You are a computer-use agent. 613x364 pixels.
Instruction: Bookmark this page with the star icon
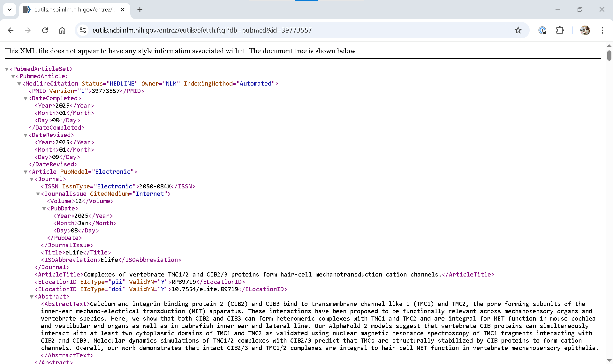coord(518,30)
